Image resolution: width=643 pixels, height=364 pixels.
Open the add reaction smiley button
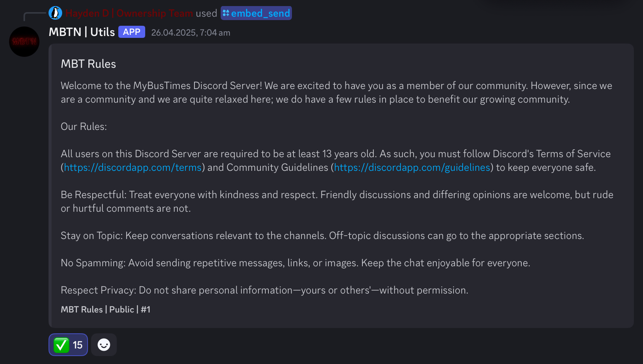pyautogui.click(x=104, y=345)
